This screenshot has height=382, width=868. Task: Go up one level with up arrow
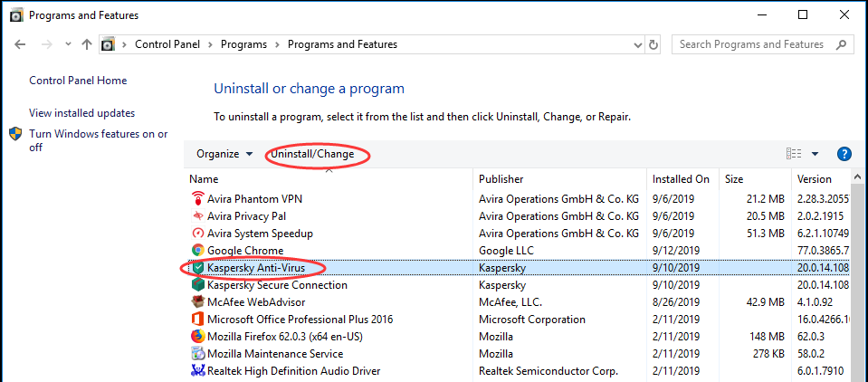[86, 44]
